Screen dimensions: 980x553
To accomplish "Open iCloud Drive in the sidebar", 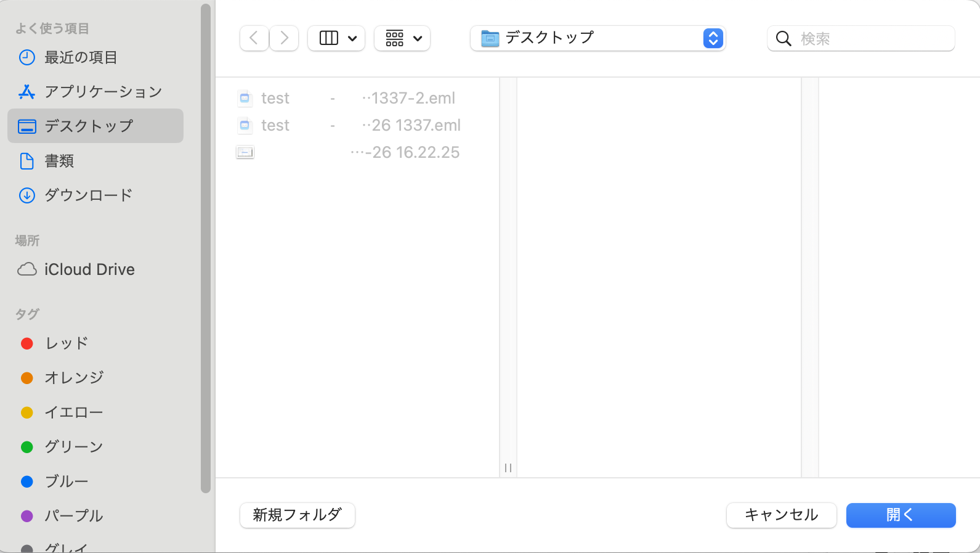I will (95, 269).
